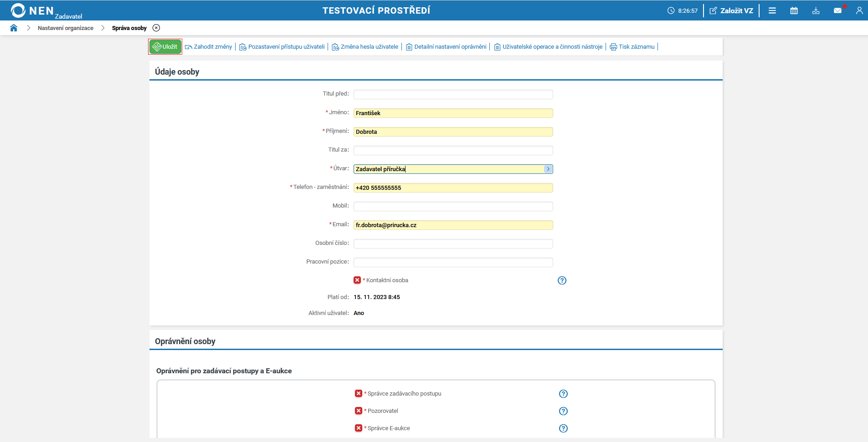The width and height of the screenshot is (868, 442).
Task: Click the Platí od date value
Action: point(377,297)
